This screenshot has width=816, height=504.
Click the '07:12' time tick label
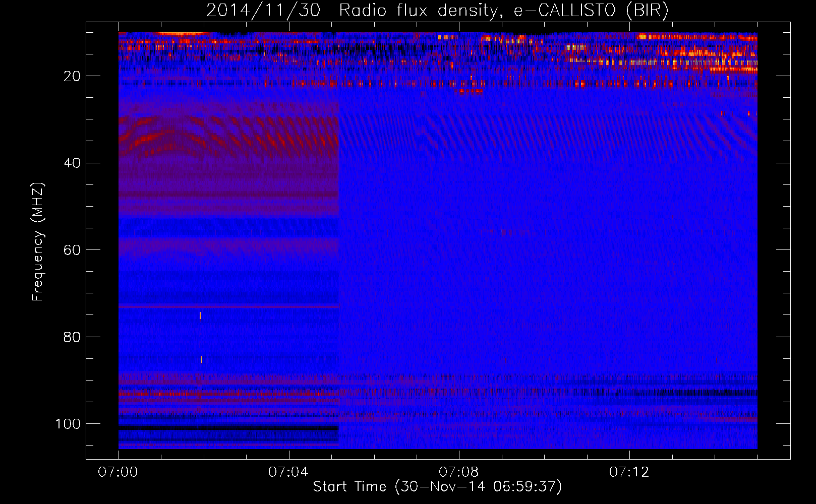coord(629,472)
